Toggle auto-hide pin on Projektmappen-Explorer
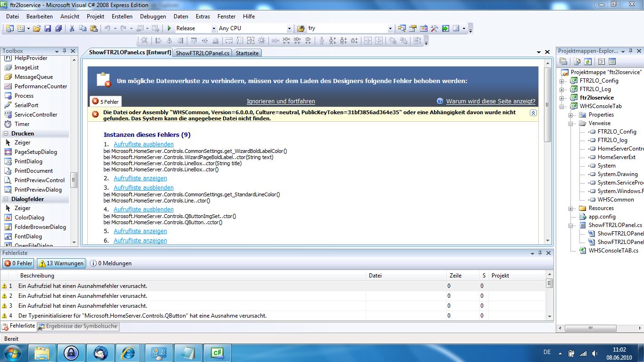The width and height of the screenshot is (644, 362). click(x=630, y=51)
